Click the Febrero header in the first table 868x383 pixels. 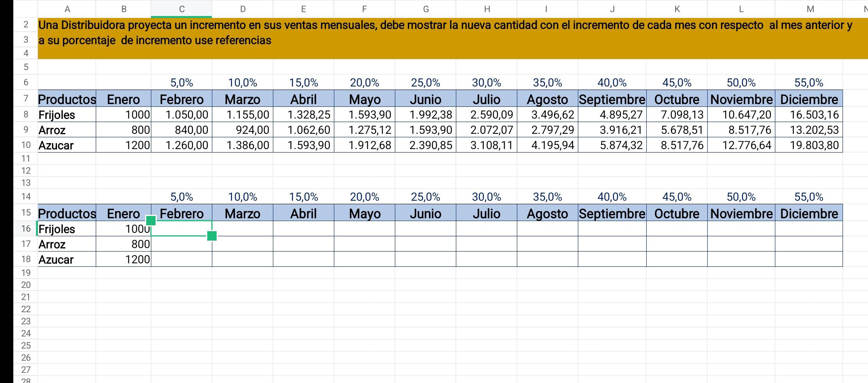pos(181,99)
